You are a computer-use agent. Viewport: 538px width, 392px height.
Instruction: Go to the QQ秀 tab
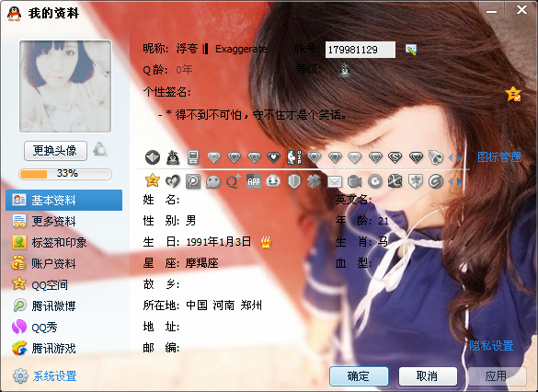[x=63, y=327]
